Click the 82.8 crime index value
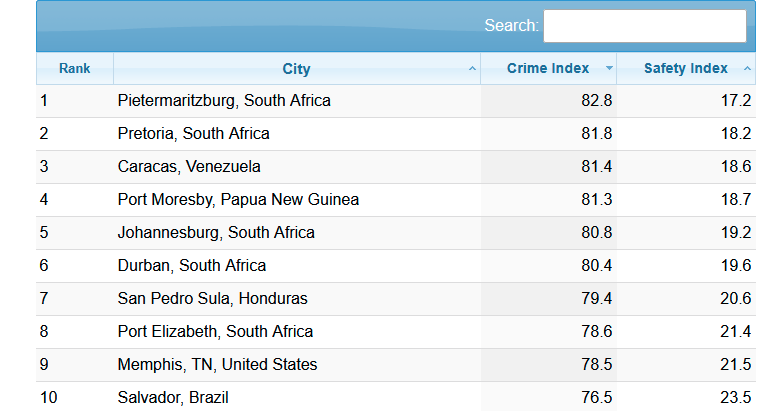 pyautogui.click(x=596, y=101)
